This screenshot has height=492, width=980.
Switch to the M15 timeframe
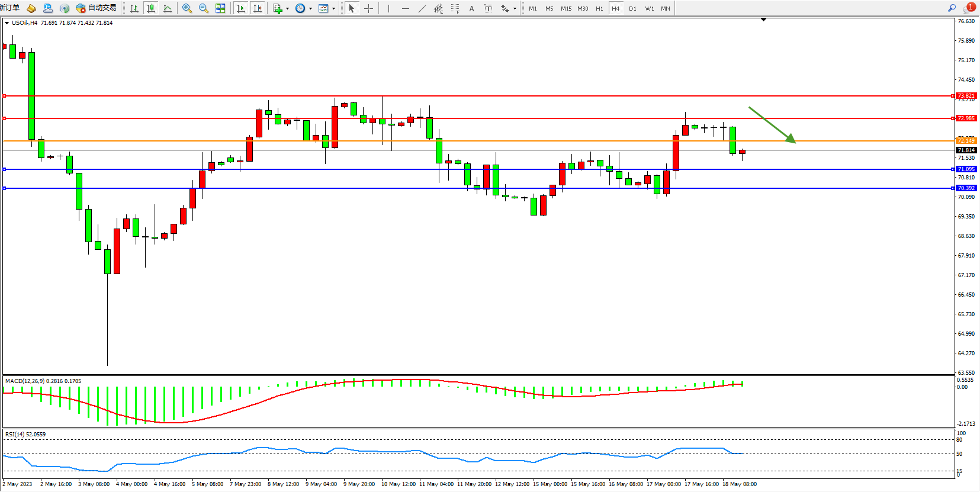point(566,8)
